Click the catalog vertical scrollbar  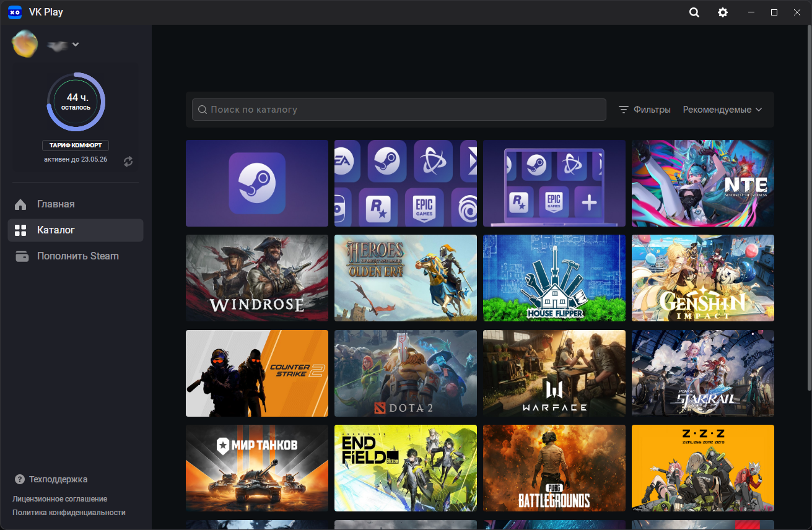tap(809, 207)
